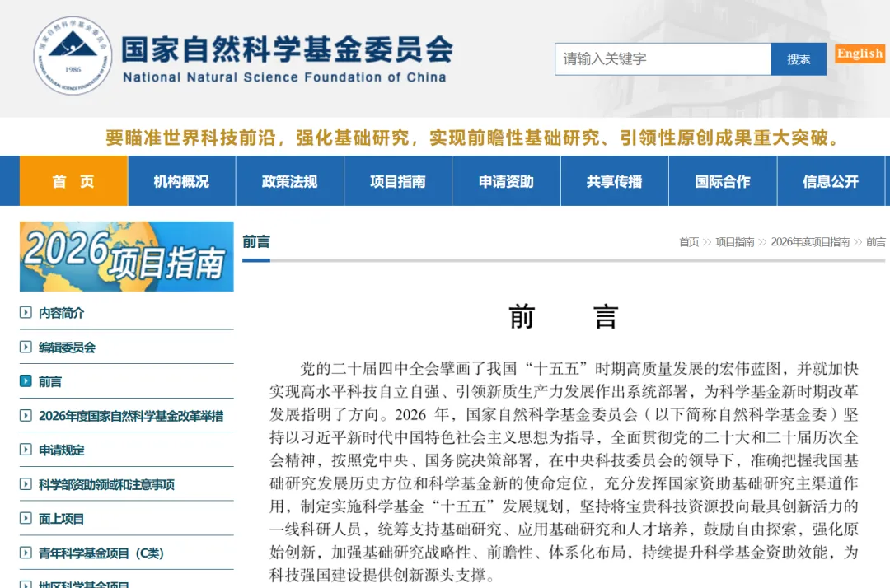Open sidebar link 申请规定
This screenshot has height=588, width=890.
click(61, 450)
